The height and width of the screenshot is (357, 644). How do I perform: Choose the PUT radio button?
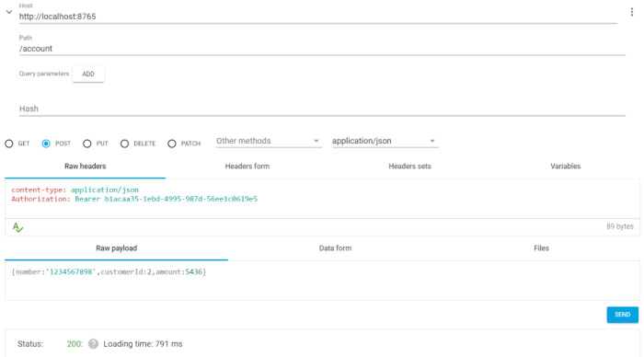click(x=87, y=144)
